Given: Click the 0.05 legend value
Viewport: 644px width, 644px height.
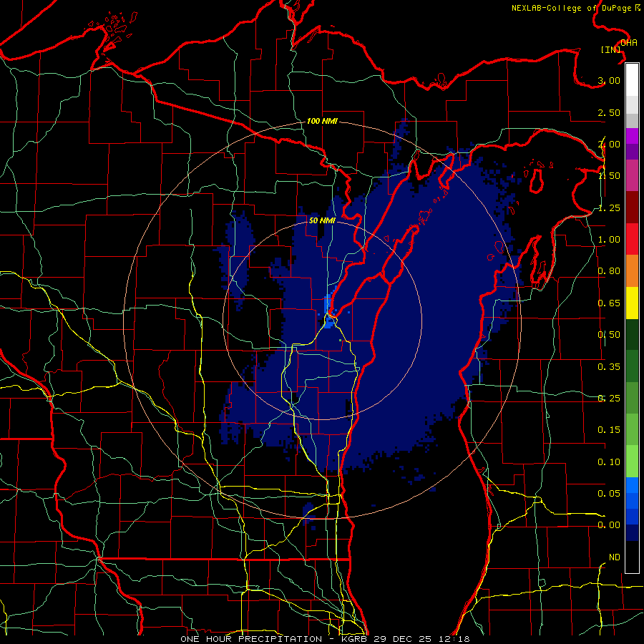Looking at the screenshot, I should (609, 493).
